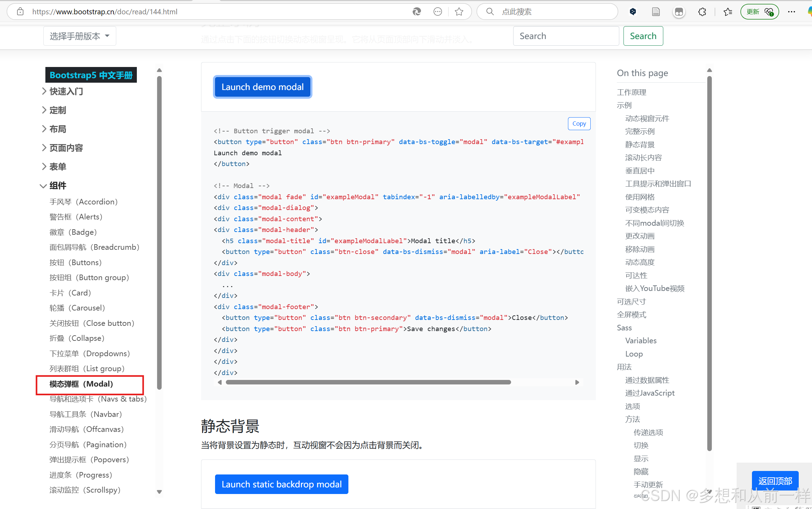The image size is (812, 509).
Task: Open the browser settings three-dots menu
Action: pos(791,12)
